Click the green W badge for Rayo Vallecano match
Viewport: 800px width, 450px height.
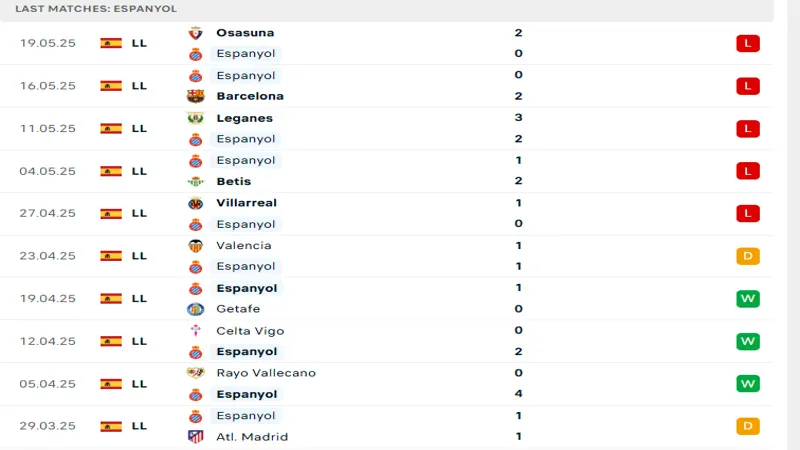[748, 384]
